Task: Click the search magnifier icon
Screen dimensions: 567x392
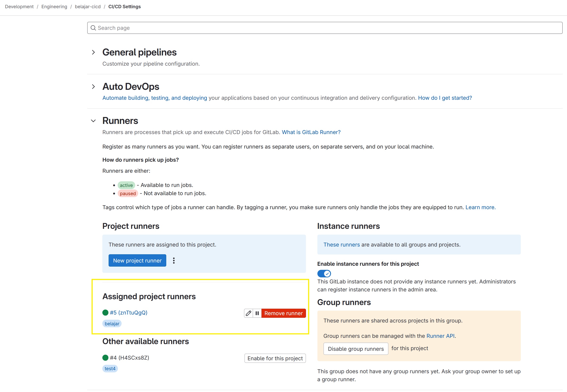Action: (x=93, y=28)
